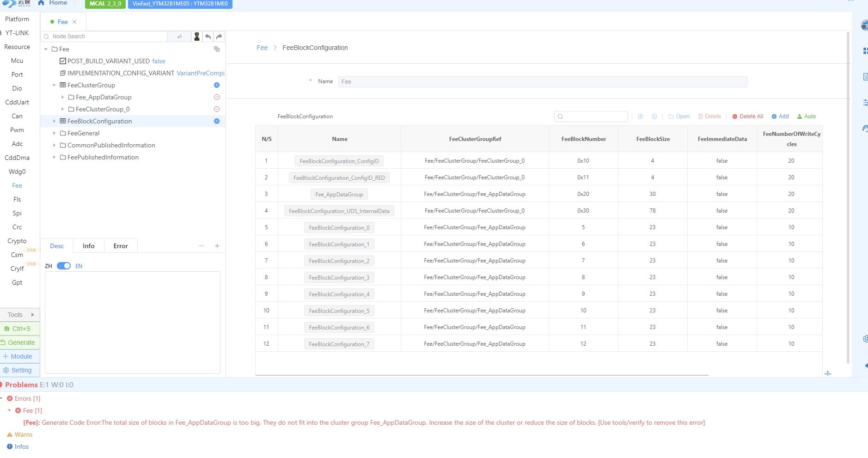This screenshot has height=458, width=868.
Task: Open the Info tab
Action: (x=88, y=246)
